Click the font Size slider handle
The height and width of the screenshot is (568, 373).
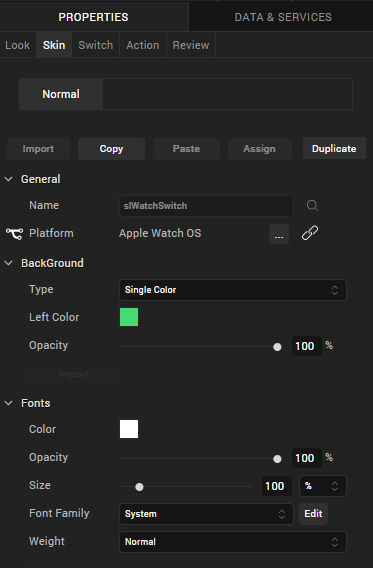(139, 487)
